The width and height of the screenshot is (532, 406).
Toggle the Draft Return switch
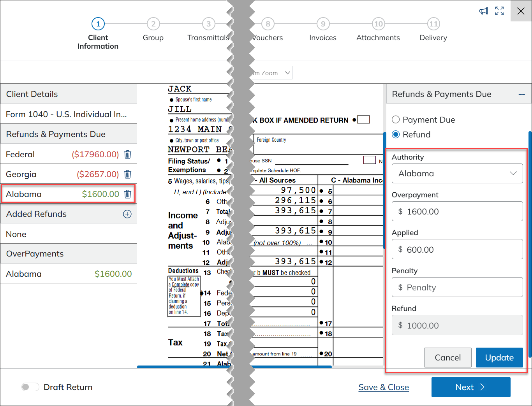pyautogui.click(x=30, y=387)
